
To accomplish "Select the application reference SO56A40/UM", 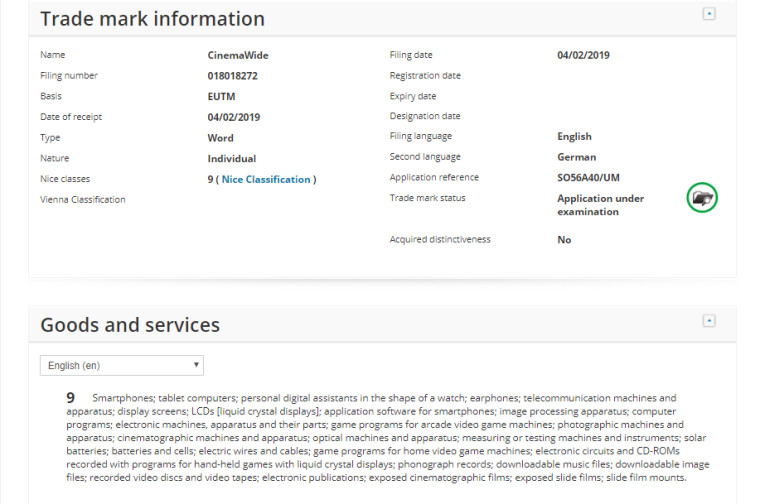I will (x=588, y=177).
